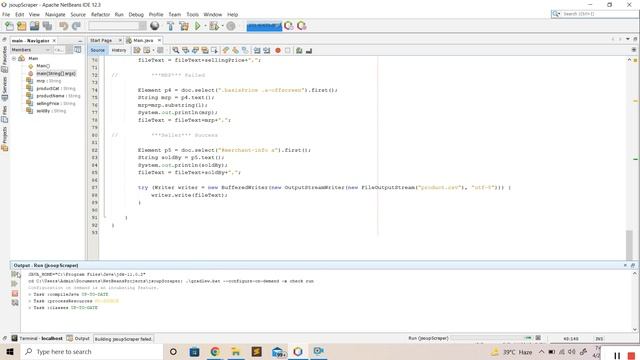Click the Open Project toolbar icon
Image resolution: width=640 pixels, height=360 pixels.
tap(34, 26)
